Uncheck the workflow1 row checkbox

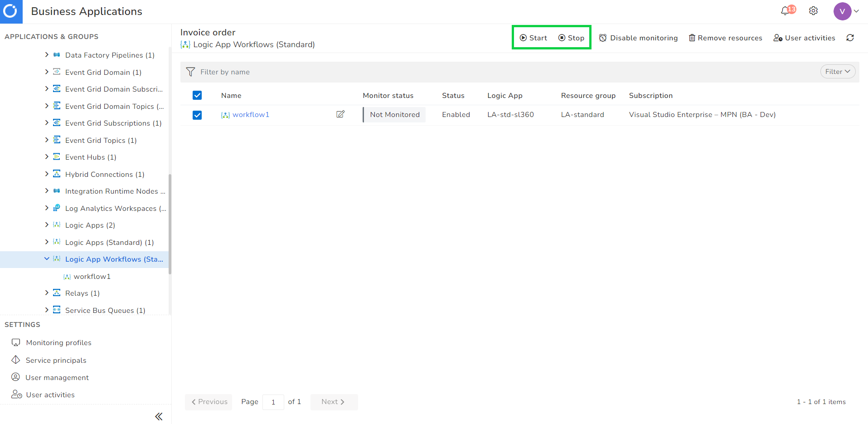pos(197,115)
